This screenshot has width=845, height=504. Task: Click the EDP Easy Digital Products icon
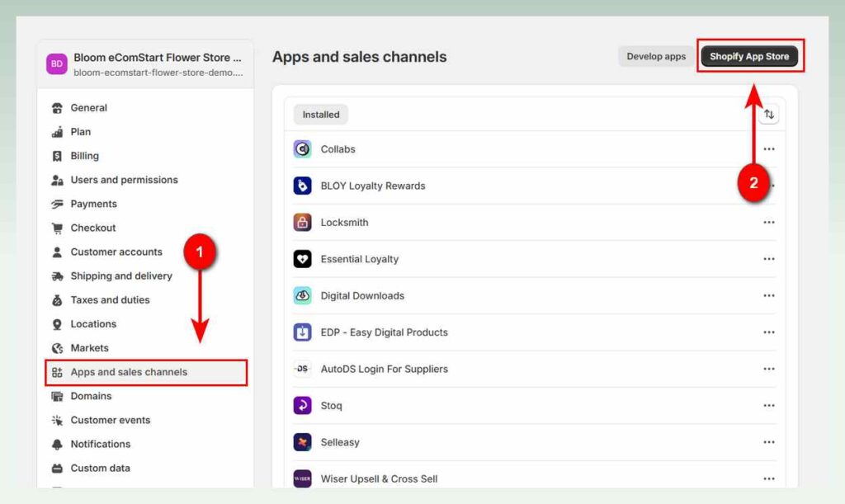(x=302, y=332)
